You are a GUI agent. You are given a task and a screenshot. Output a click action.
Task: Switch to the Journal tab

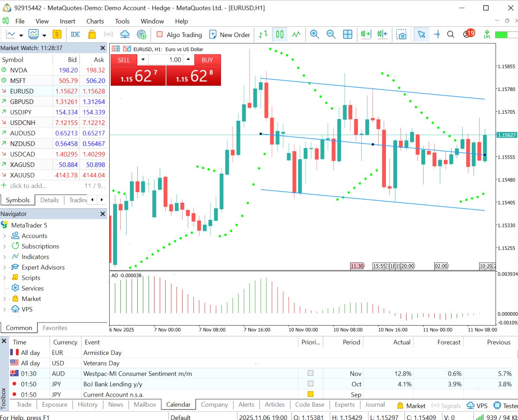(x=375, y=404)
